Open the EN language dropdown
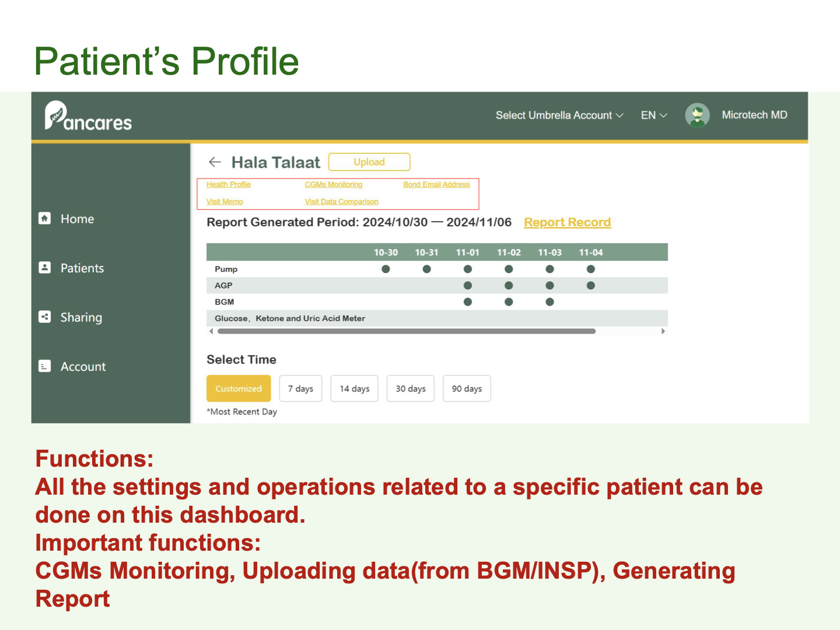The height and width of the screenshot is (630, 840). (654, 116)
